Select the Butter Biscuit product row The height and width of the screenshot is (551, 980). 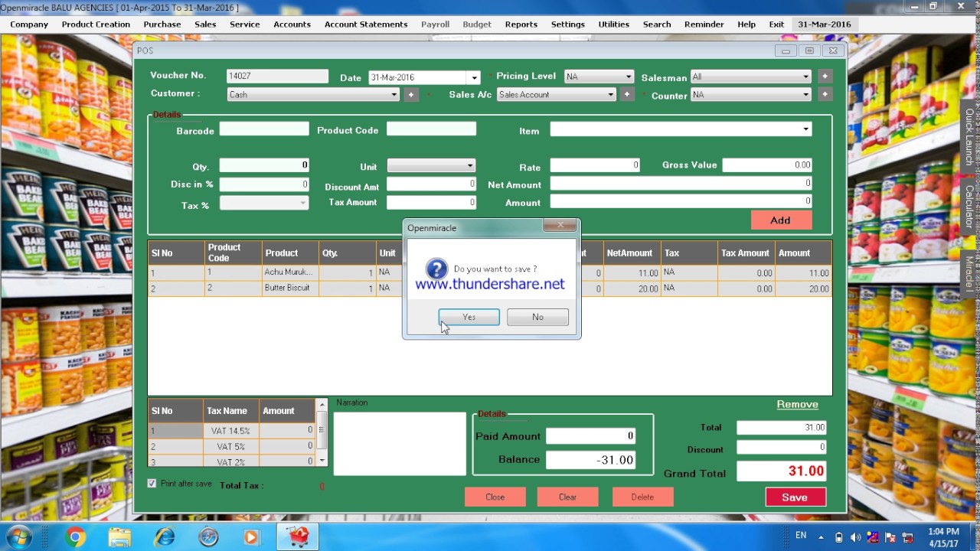pyautogui.click(x=490, y=289)
